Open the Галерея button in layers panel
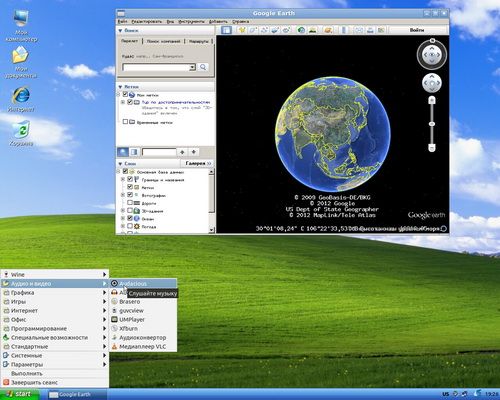The width and height of the screenshot is (500, 400). (x=198, y=163)
